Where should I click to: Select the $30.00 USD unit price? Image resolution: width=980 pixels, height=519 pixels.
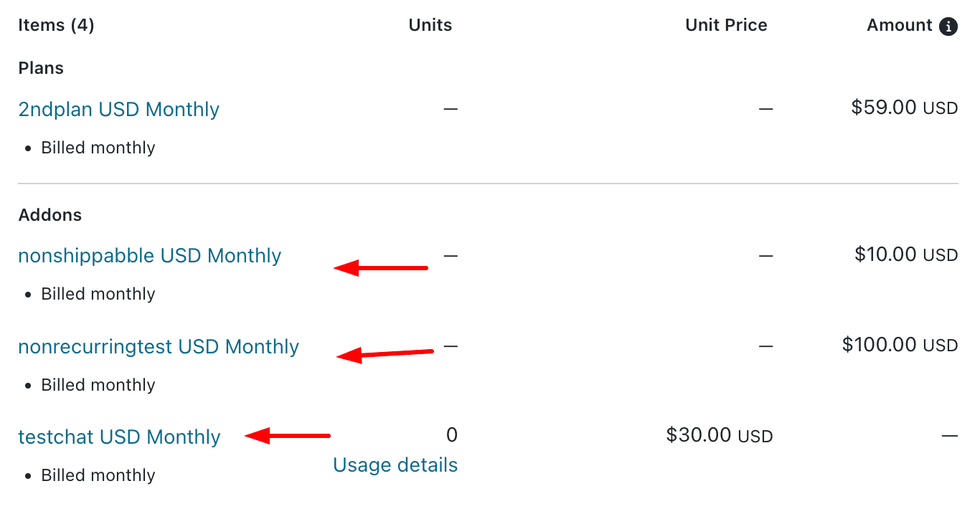(x=720, y=436)
